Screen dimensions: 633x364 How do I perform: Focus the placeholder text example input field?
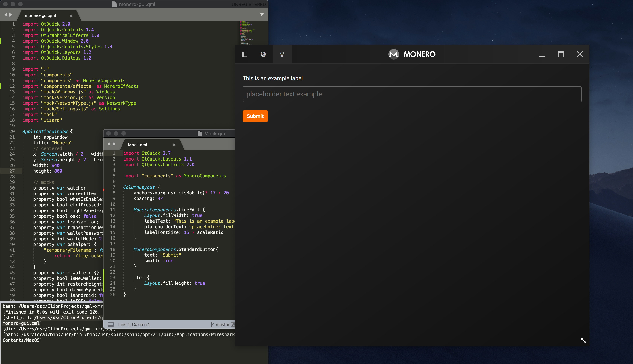(x=412, y=94)
